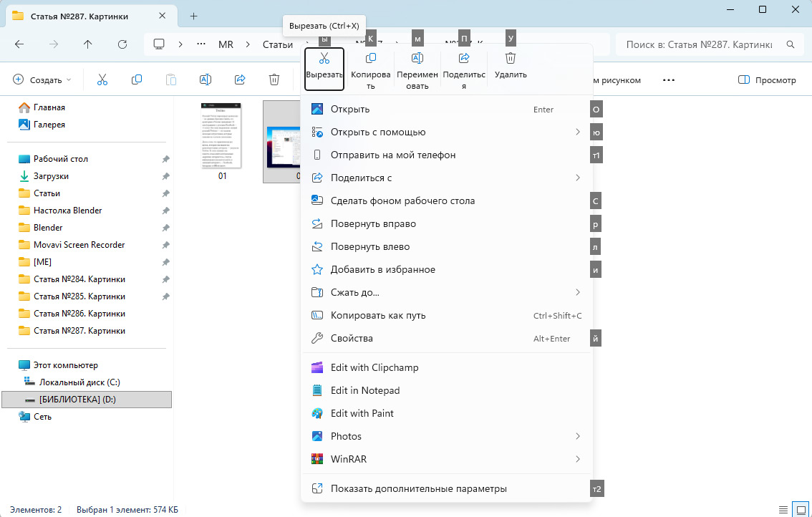Choose Свойства from context menu

(x=352, y=339)
